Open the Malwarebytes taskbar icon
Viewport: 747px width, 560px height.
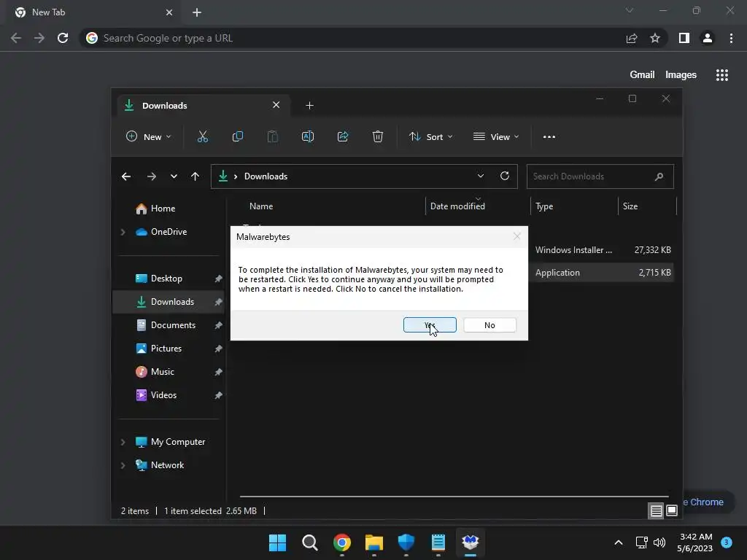tap(471, 542)
